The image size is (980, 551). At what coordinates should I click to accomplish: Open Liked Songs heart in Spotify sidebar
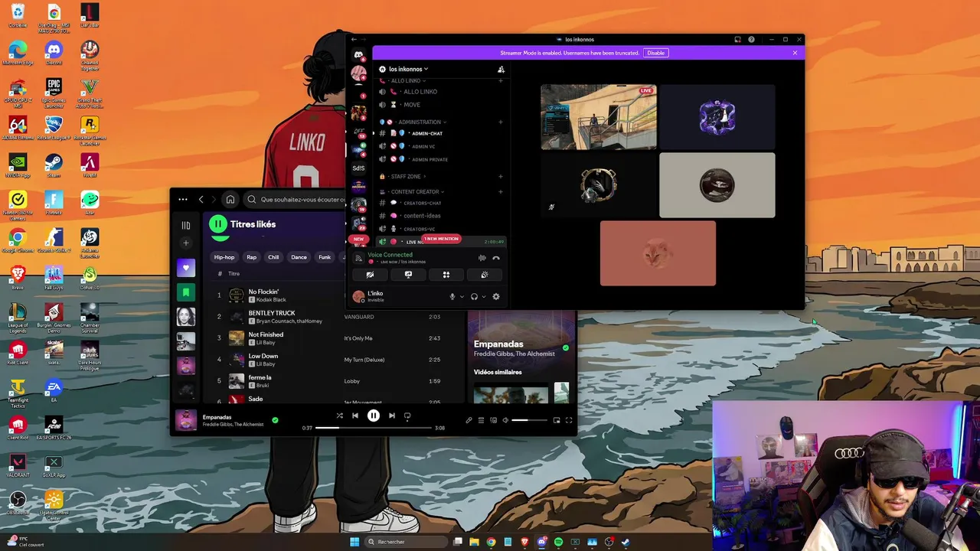point(186,268)
